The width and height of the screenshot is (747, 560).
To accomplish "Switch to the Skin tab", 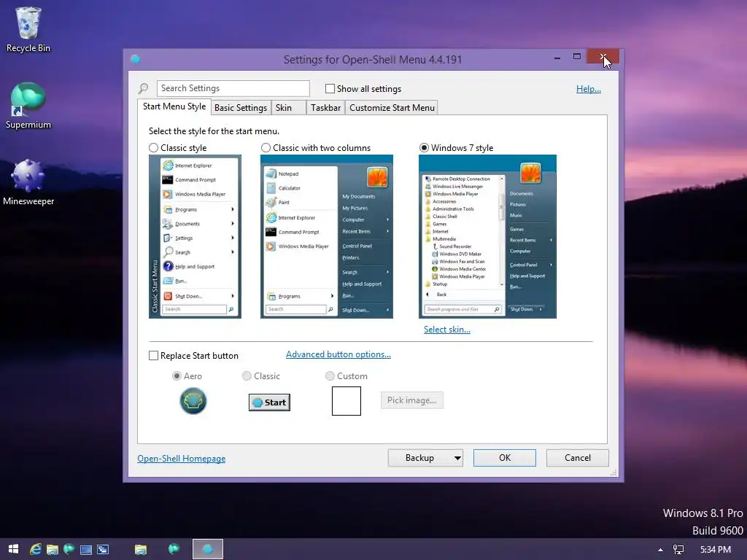I will [288, 108].
